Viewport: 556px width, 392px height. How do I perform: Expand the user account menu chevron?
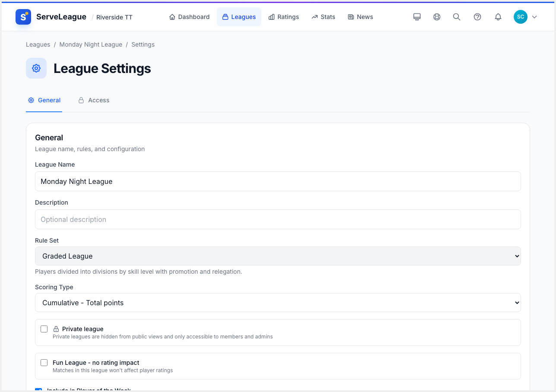[534, 17]
